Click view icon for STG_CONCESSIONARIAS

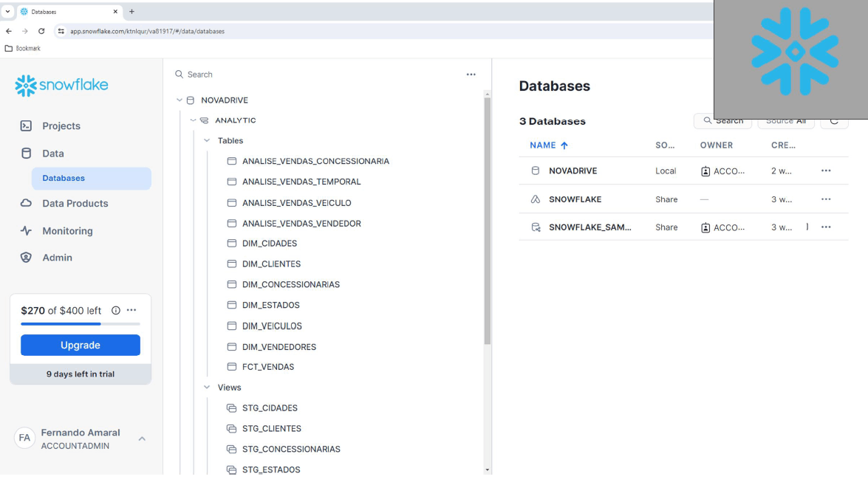232,449
